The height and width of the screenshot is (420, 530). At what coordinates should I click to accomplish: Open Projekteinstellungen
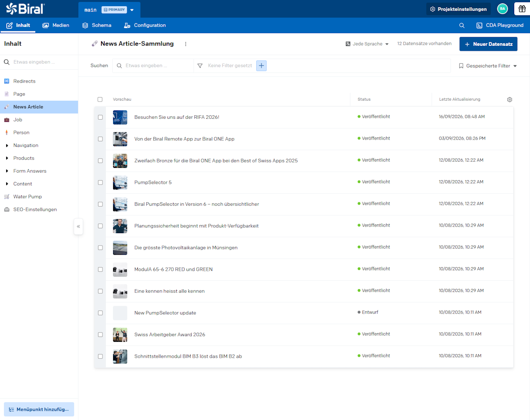(458, 9)
